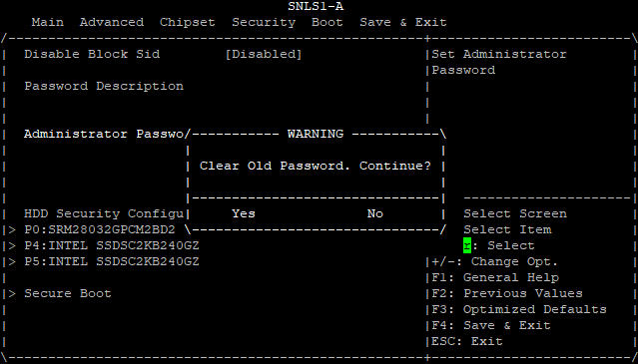Choose No in the WARNING dialog
The height and width of the screenshot is (364, 638).
pyautogui.click(x=374, y=213)
